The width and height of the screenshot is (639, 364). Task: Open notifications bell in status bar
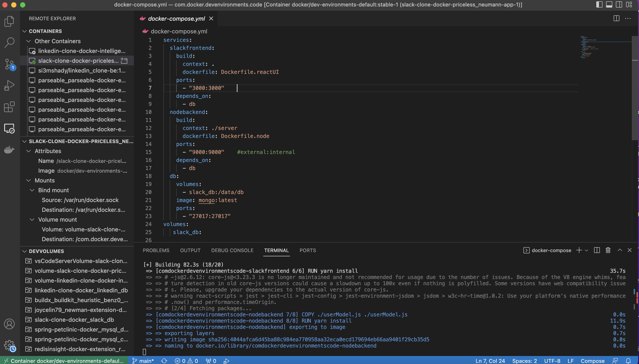coord(628,361)
